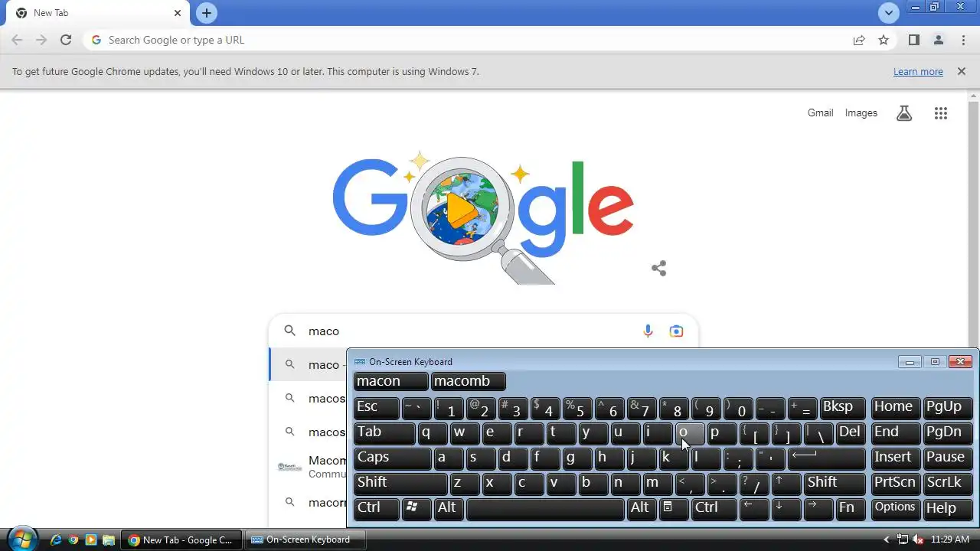980x551 pixels.
Task: Click the left arrow key
Action: tap(754, 509)
